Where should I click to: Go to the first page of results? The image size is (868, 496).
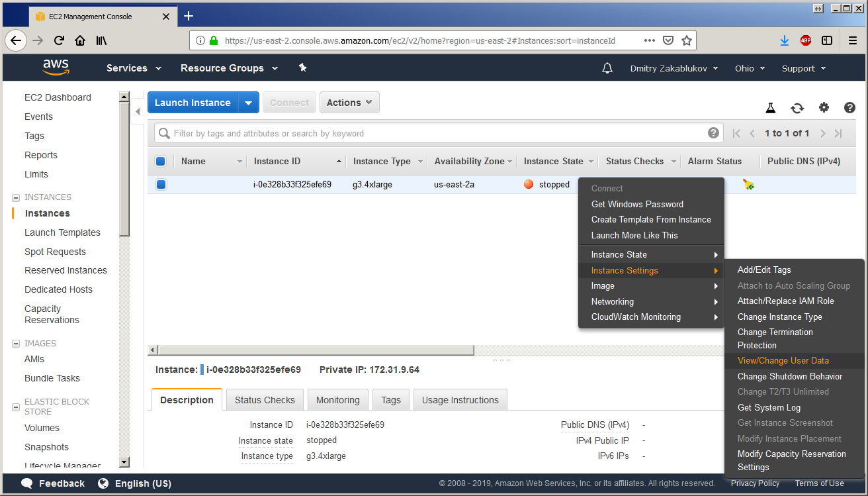(736, 133)
